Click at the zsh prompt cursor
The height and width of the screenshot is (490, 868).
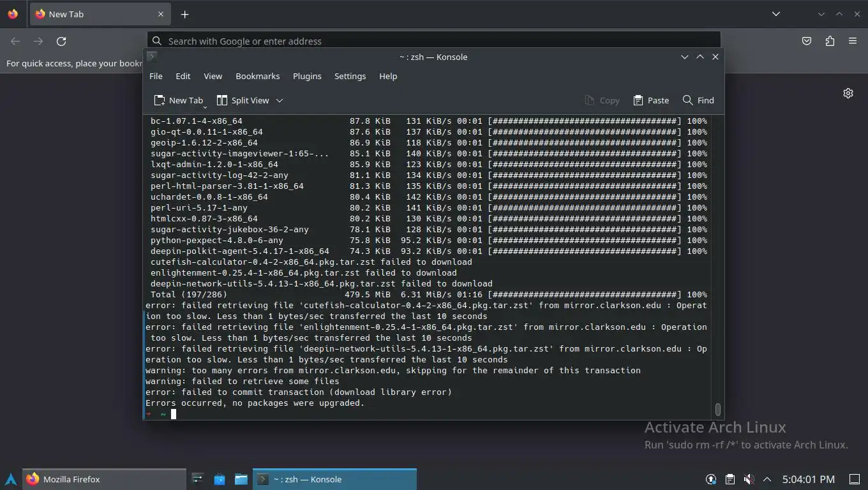[x=173, y=414]
